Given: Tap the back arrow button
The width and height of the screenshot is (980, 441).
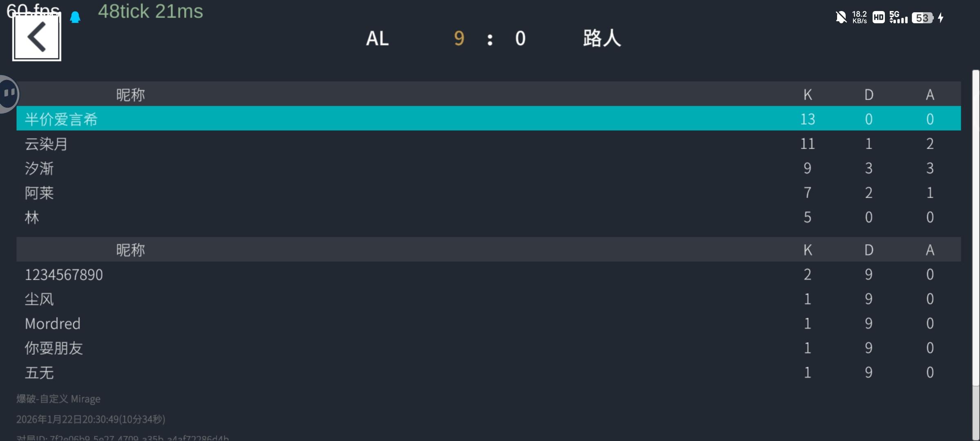Looking at the screenshot, I should tap(37, 37).
